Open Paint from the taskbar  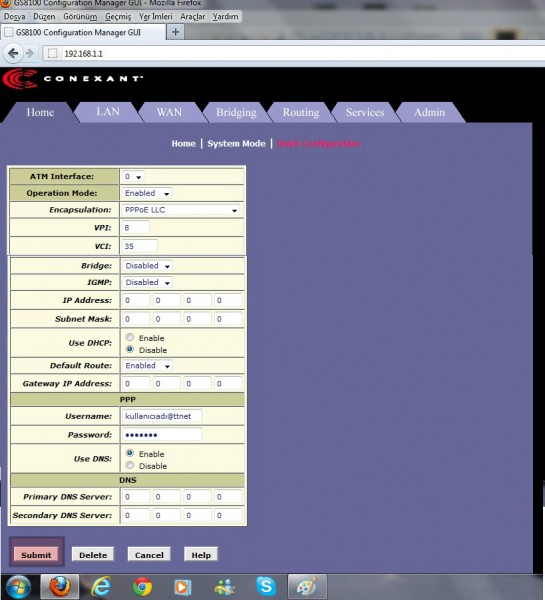coord(307,586)
